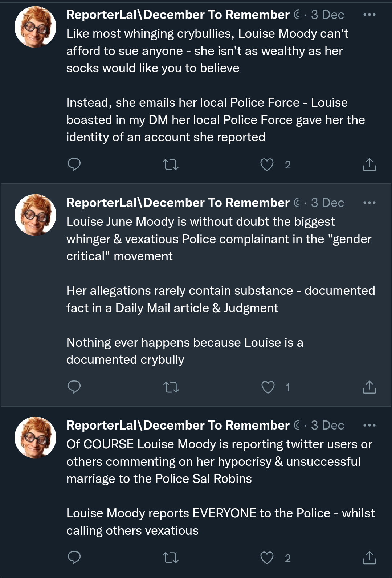The image size is (392, 578).
Task: Open more options on the first tweet
Action: [369, 15]
